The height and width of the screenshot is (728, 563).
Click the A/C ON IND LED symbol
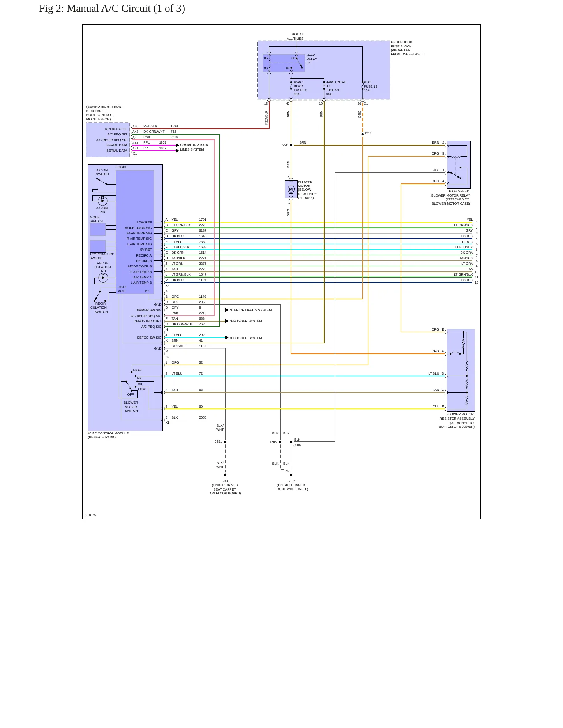click(x=102, y=200)
